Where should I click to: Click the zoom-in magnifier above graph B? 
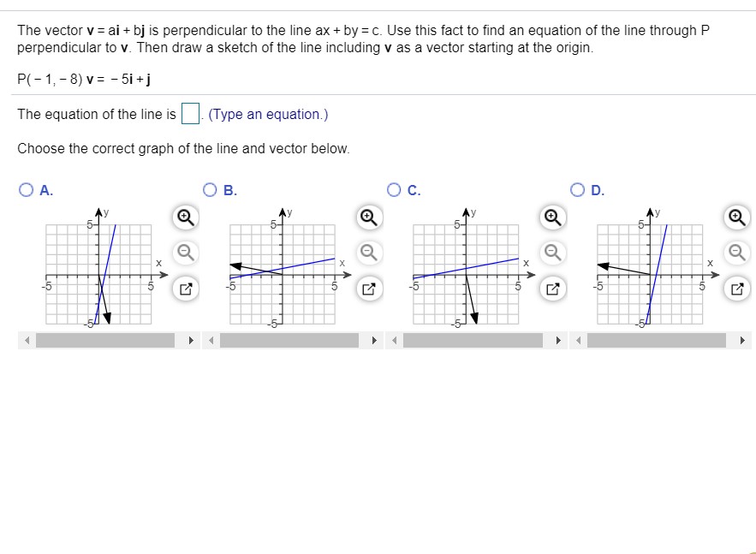(368, 217)
